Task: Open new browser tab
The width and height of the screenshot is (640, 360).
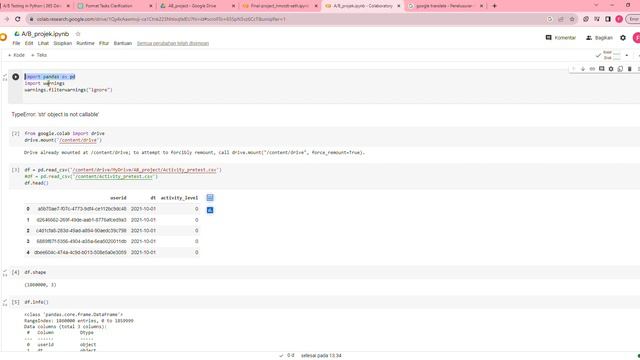Action: (494, 6)
